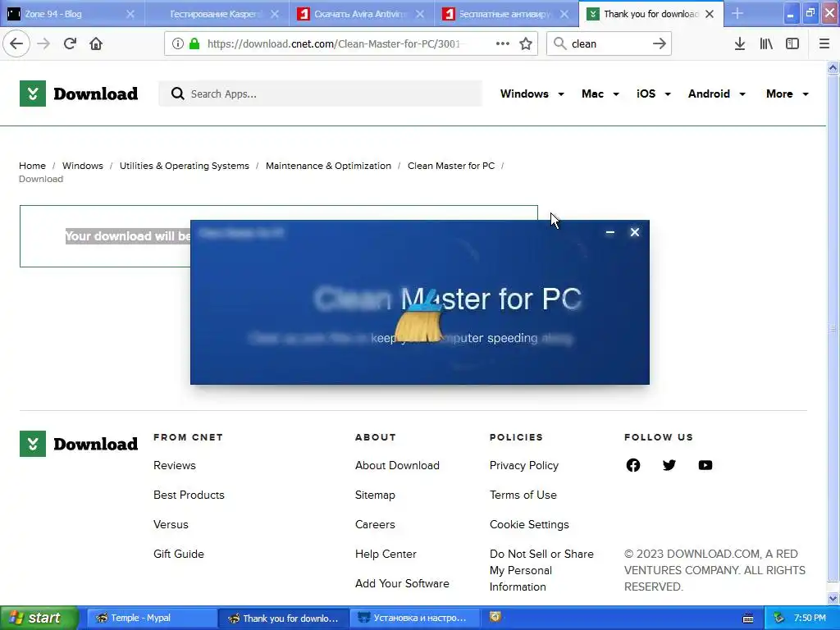Toggle the sidebar view icon
The width and height of the screenshot is (840, 630).
pyautogui.click(x=792, y=43)
